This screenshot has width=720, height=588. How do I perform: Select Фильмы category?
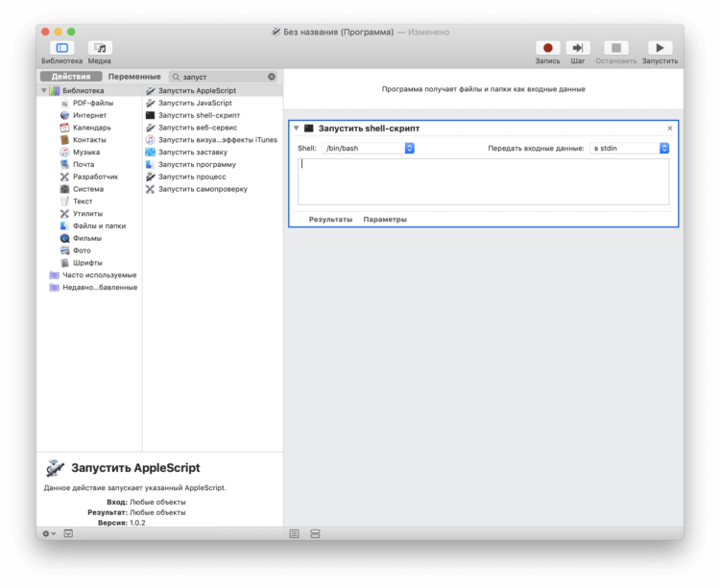tap(87, 238)
